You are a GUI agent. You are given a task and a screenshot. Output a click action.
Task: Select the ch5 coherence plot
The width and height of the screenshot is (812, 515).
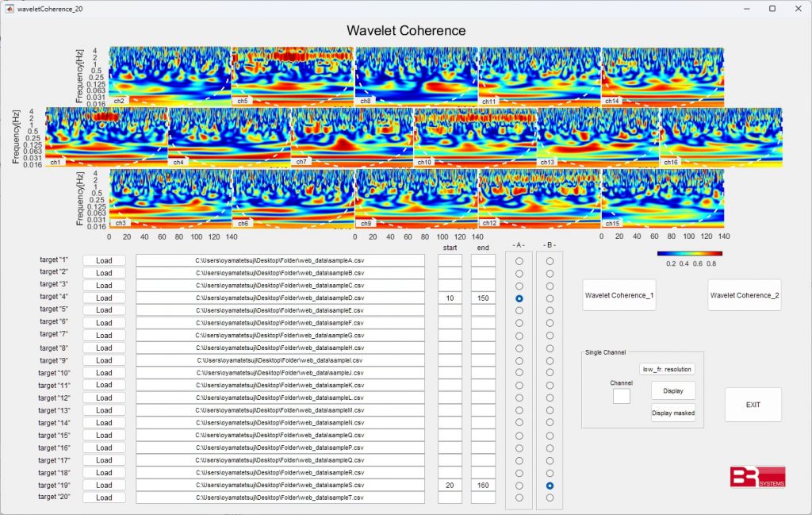(x=293, y=75)
